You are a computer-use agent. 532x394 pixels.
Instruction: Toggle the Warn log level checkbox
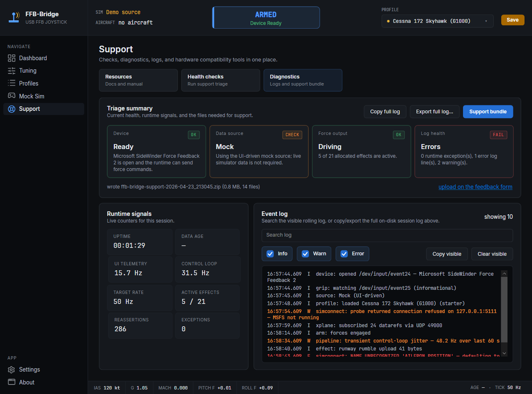tap(305, 254)
